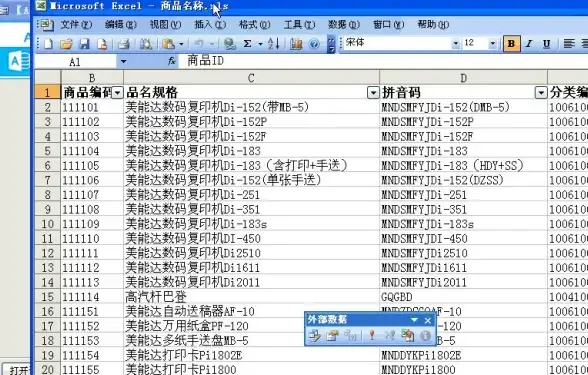Click the blue A icon on left sidebar
The width and height of the screenshot is (588, 375).
(19, 61)
